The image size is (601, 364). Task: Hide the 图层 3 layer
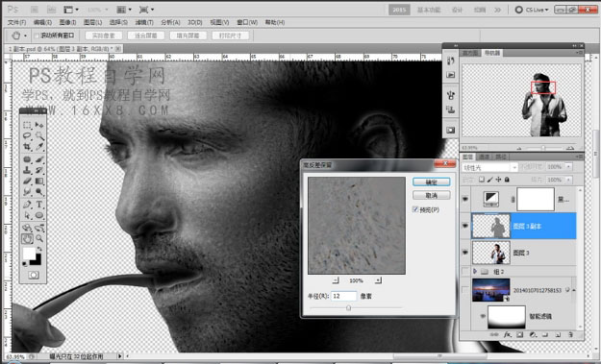click(465, 253)
